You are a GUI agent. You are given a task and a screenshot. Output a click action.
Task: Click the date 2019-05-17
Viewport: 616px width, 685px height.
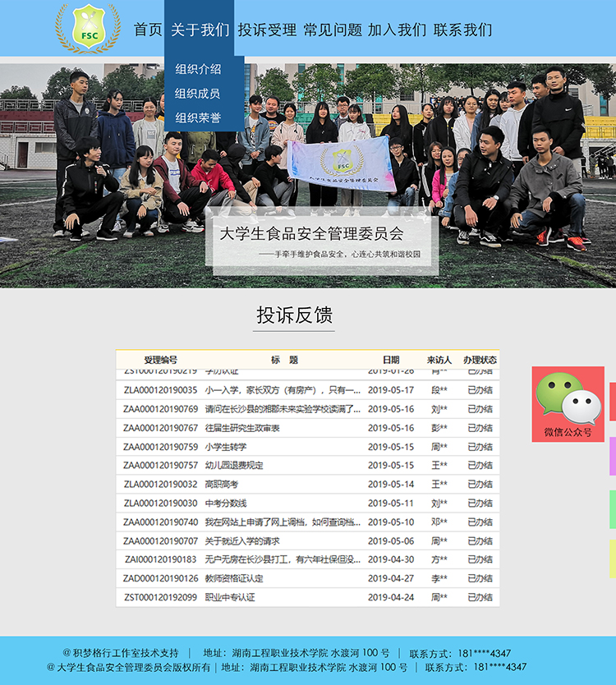coord(391,390)
